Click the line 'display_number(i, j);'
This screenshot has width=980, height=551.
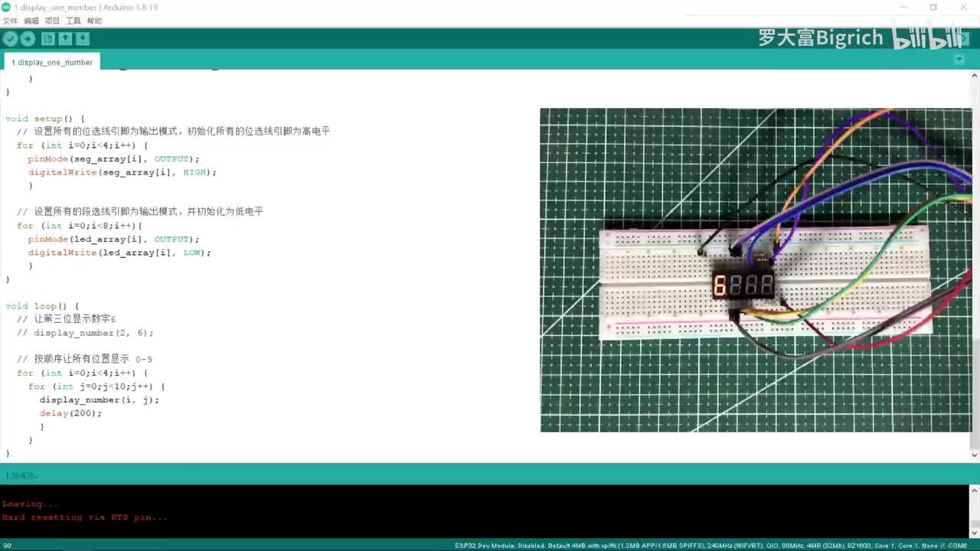[x=100, y=399]
